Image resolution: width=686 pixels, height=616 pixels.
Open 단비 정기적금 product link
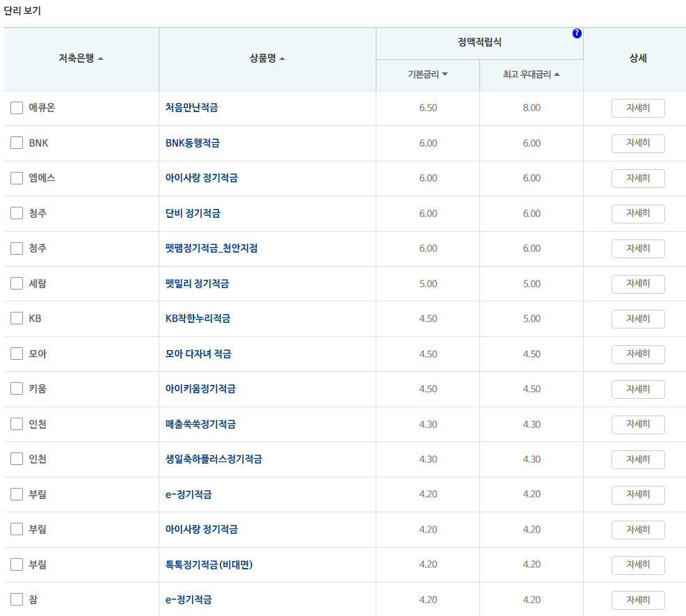coord(193,213)
